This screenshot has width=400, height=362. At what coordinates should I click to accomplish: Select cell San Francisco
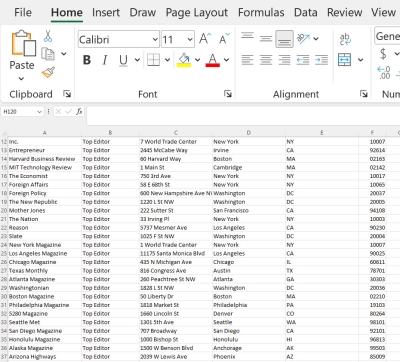[249, 210]
